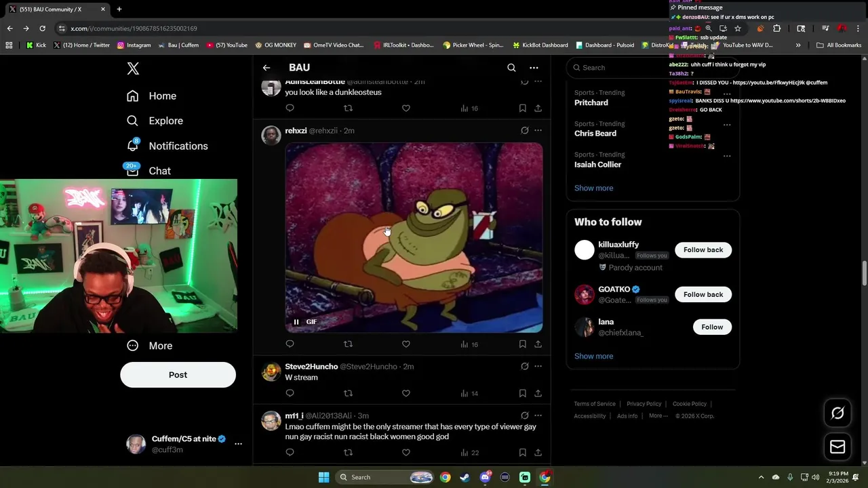
Task: Bookmark Steve2Huncho's post
Action: coord(522,393)
